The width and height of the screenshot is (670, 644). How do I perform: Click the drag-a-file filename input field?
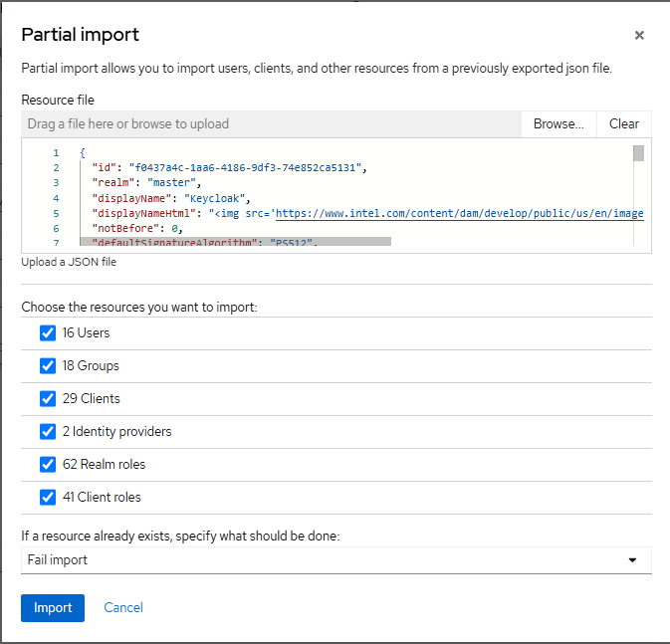point(271,124)
